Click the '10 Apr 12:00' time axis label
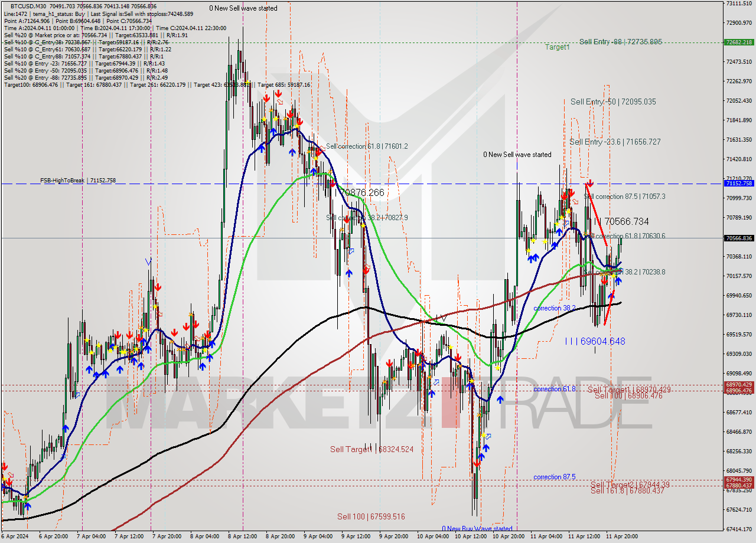 click(470, 537)
